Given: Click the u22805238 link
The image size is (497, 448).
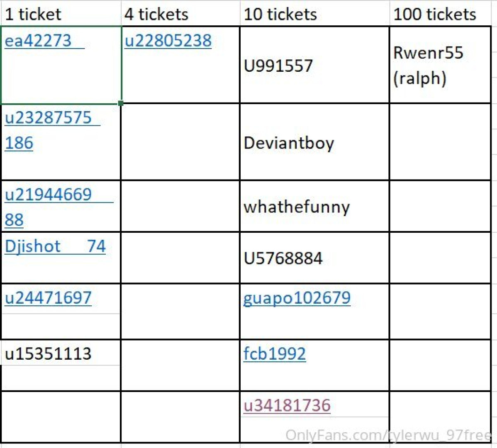Looking at the screenshot, I should (168, 41).
